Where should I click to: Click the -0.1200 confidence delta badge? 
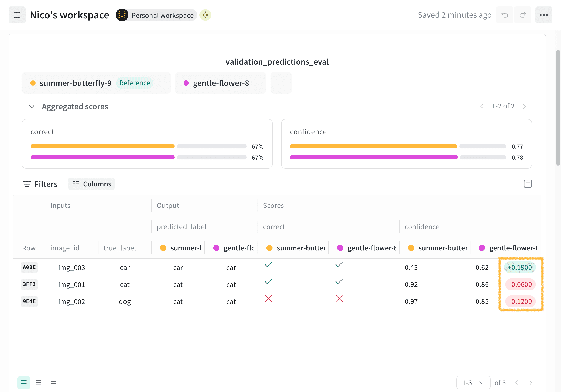[x=520, y=301]
